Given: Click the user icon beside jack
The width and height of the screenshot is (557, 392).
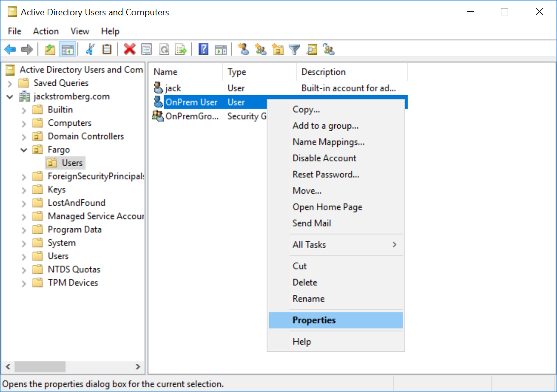Looking at the screenshot, I should (x=158, y=88).
